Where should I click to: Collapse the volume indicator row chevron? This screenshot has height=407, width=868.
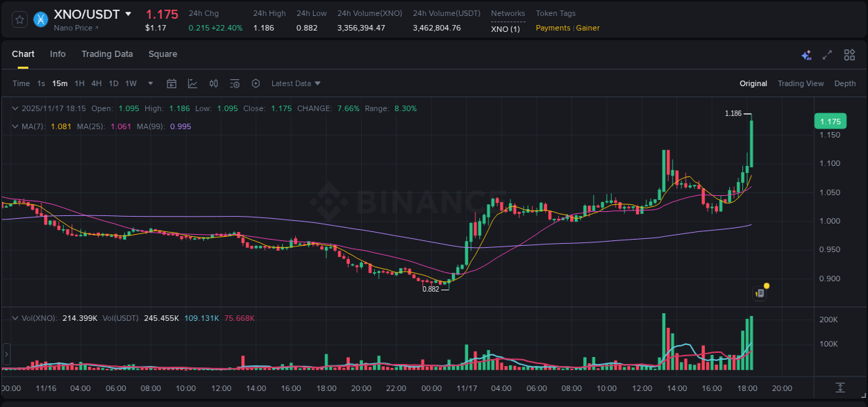point(15,317)
